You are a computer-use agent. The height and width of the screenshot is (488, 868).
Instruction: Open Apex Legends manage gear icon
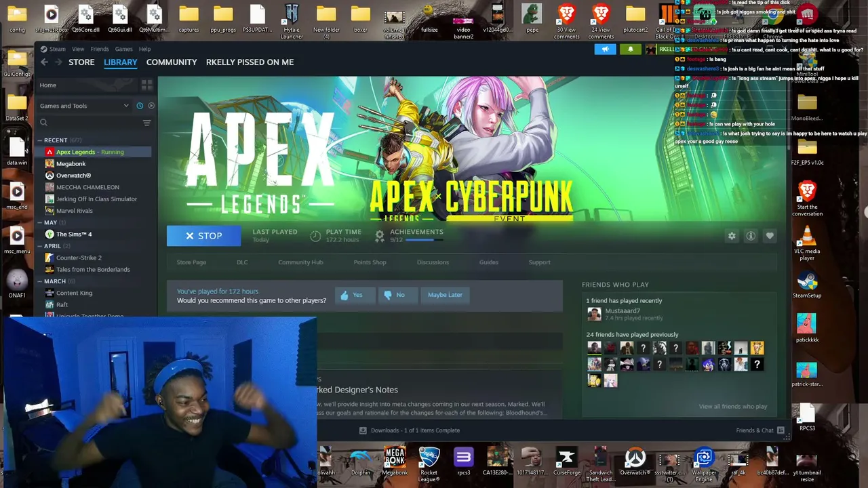732,236
